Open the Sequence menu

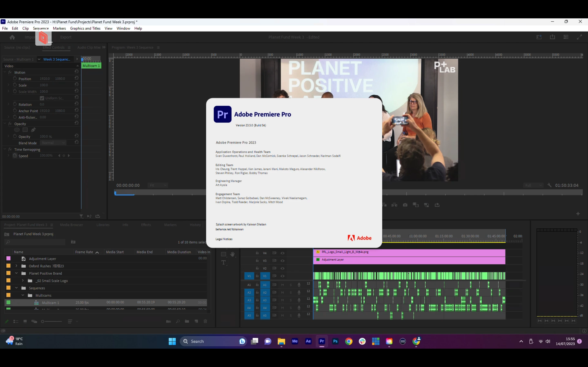pyautogui.click(x=41, y=28)
